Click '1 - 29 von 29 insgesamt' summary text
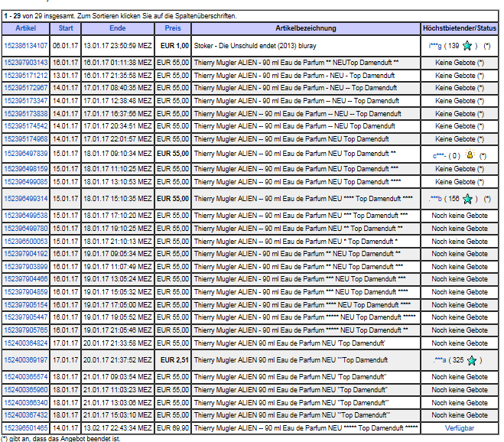This screenshot has width=504, height=442. (x=40, y=16)
